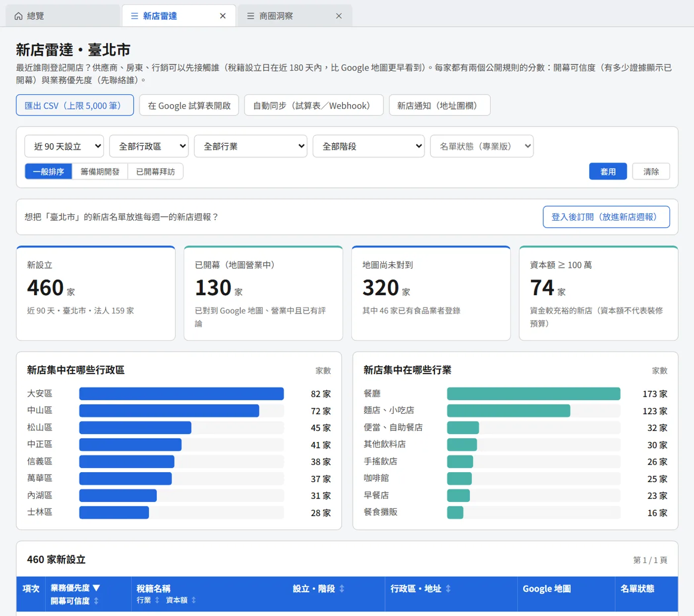This screenshot has width=694, height=616.
Task: Click the 咖啡館 label in the industry chart
Action: coord(376,478)
